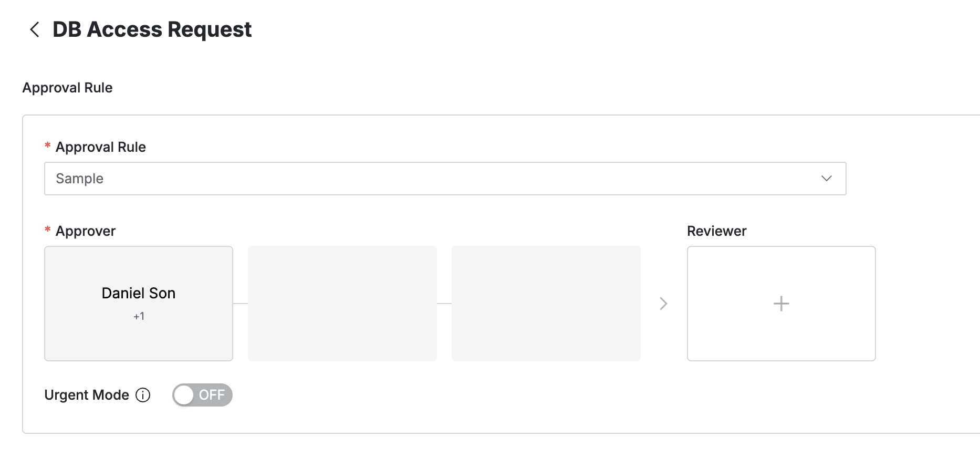Click the Approval Rule section heading
The width and height of the screenshot is (980, 458).
point(67,87)
